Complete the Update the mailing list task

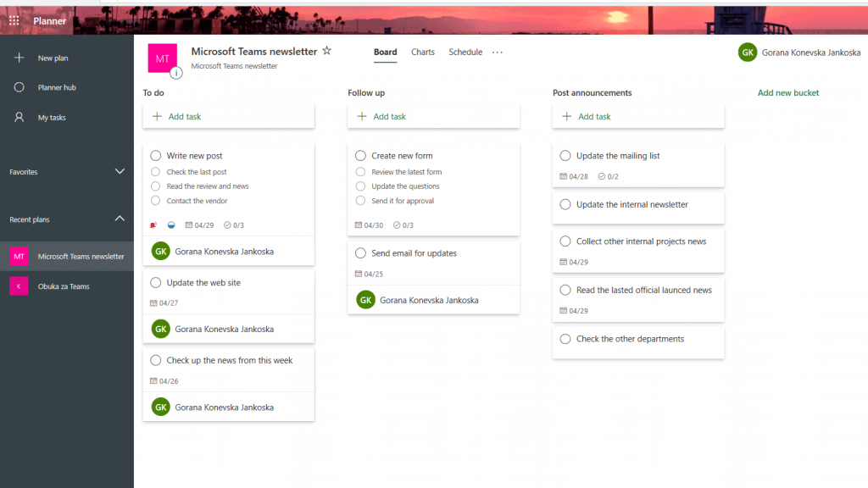click(565, 156)
